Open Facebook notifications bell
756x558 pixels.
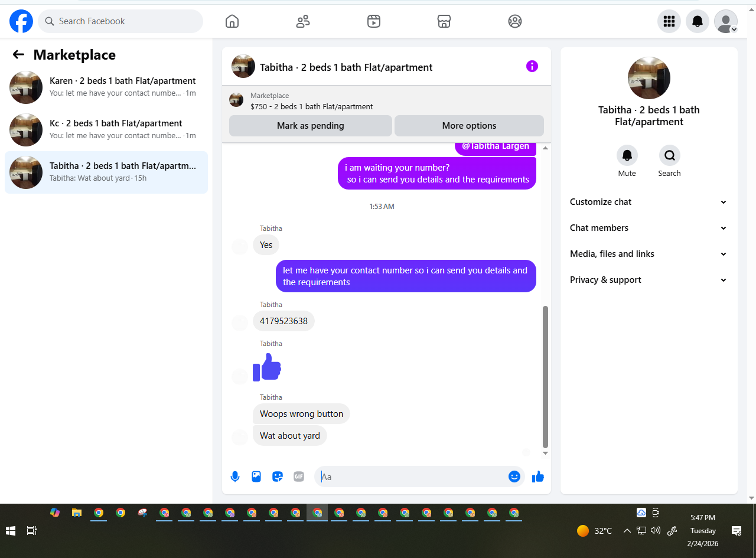pyautogui.click(x=698, y=21)
